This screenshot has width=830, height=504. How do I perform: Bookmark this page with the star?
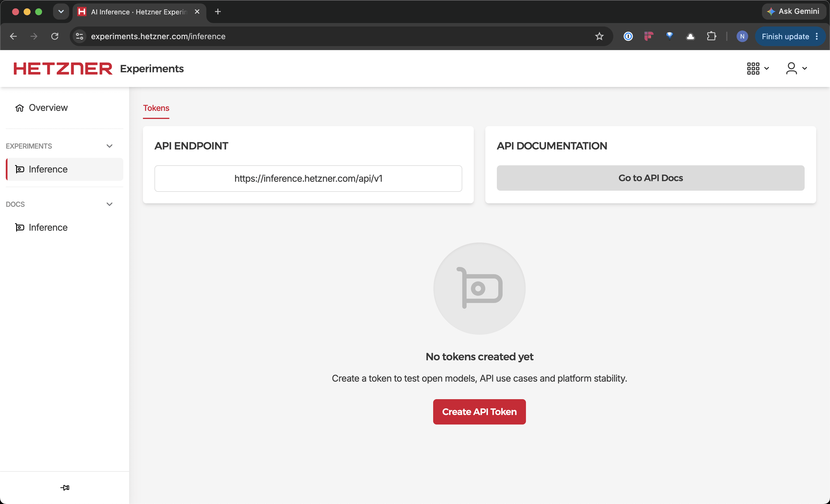(599, 36)
